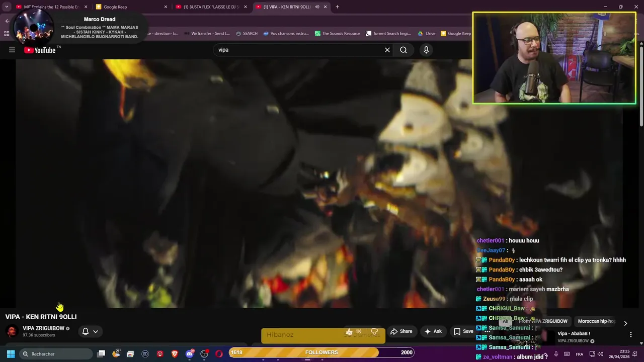Open the Task View taskbar icon
644x362 pixels.
[x=101, y=354]
